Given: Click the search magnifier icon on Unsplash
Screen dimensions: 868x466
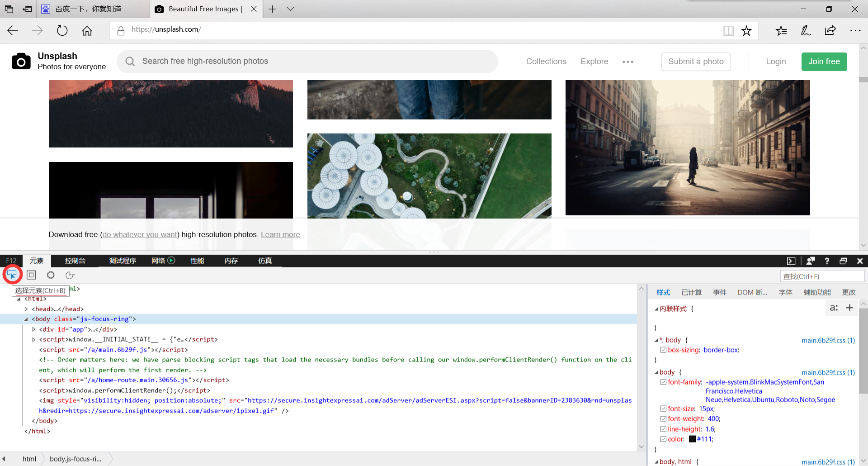Looking at the screenshot, I should [x=130, y=61].
